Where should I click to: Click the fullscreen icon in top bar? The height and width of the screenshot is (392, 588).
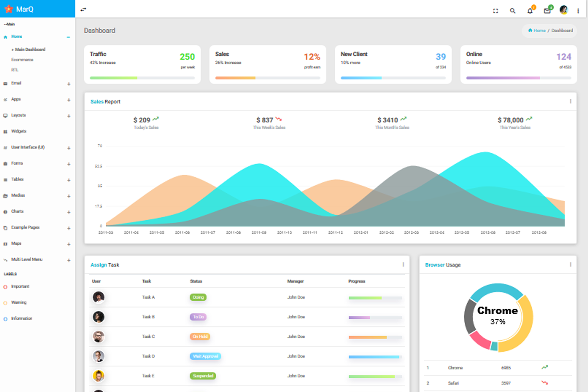495,11
